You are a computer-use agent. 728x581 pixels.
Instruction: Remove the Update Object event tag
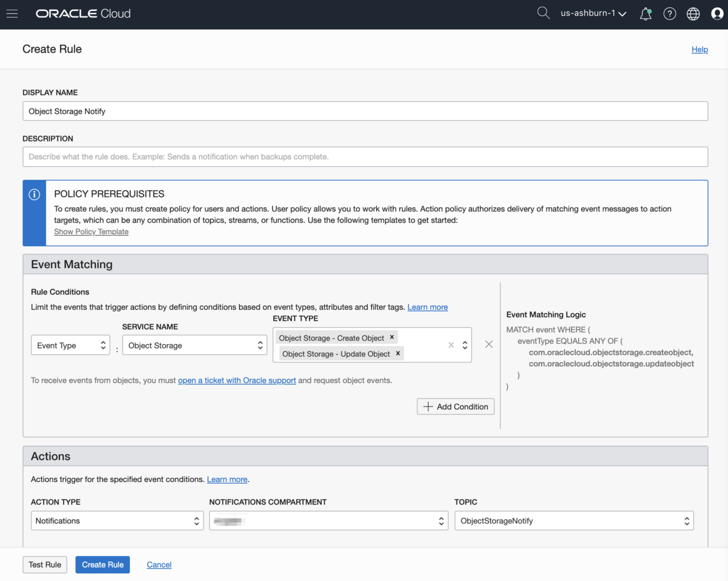coord(398,353)
